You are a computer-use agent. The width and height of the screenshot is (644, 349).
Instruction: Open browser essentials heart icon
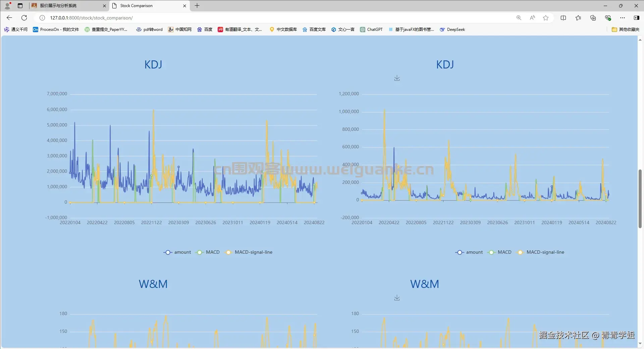608,18
